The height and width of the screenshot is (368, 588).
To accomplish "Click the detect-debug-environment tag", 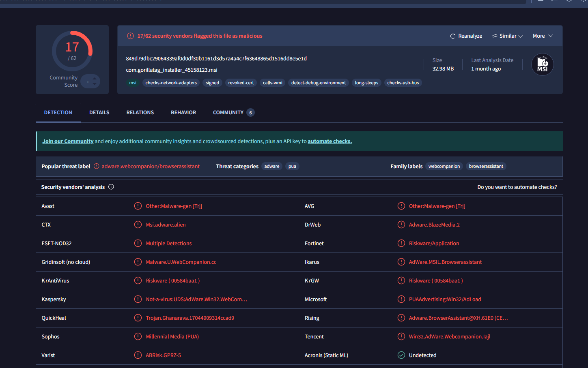I will click(x=319, y=83).
